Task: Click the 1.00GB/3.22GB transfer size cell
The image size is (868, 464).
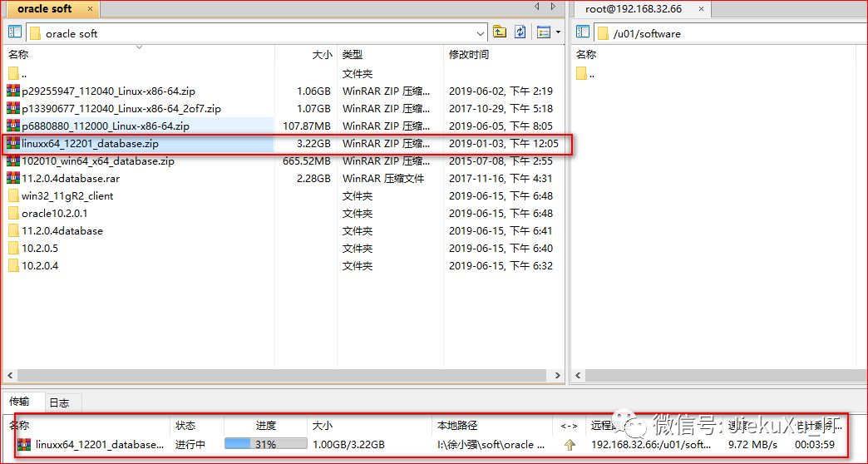Action: coord(348,444)
